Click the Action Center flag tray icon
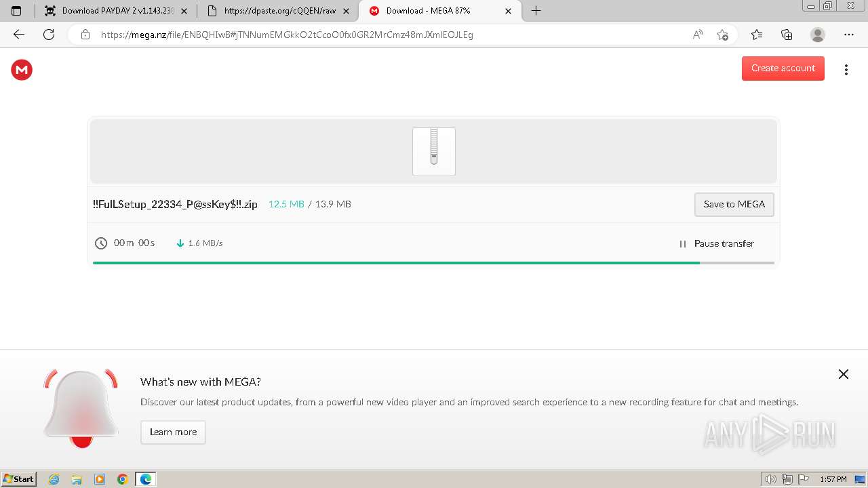 (804, 479)
